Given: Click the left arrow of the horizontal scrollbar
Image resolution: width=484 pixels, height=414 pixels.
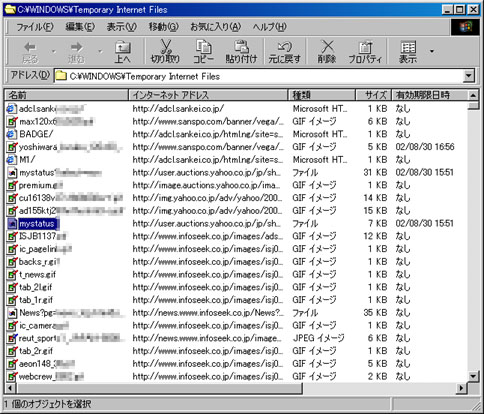Looking at the screenshot, I should pos(10,388).
